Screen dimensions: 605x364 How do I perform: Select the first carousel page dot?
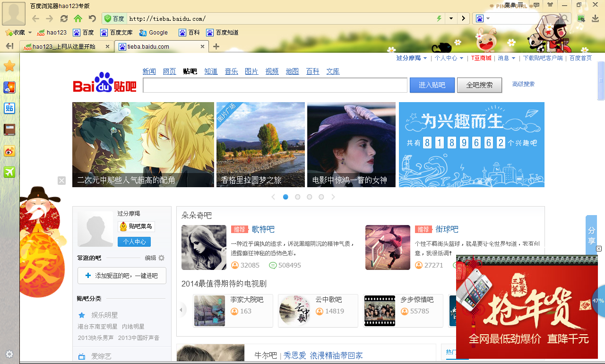pyautogui.click(x=285, y=197)
